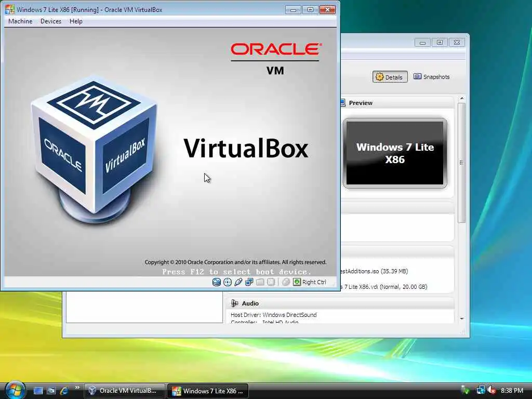Image resolution: width=532 pixels, height=399 pixels.
Task: Click the muted volume tray icon
Action: (x=491, y=390)
